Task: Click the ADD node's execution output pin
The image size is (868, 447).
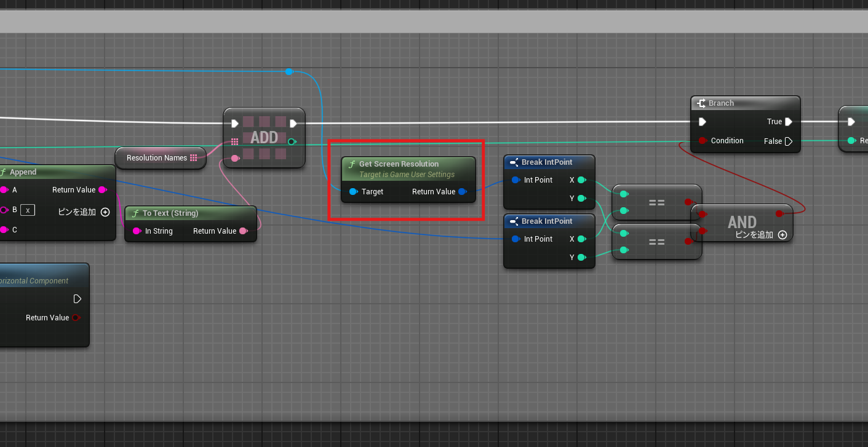Action: click(293, 124)
